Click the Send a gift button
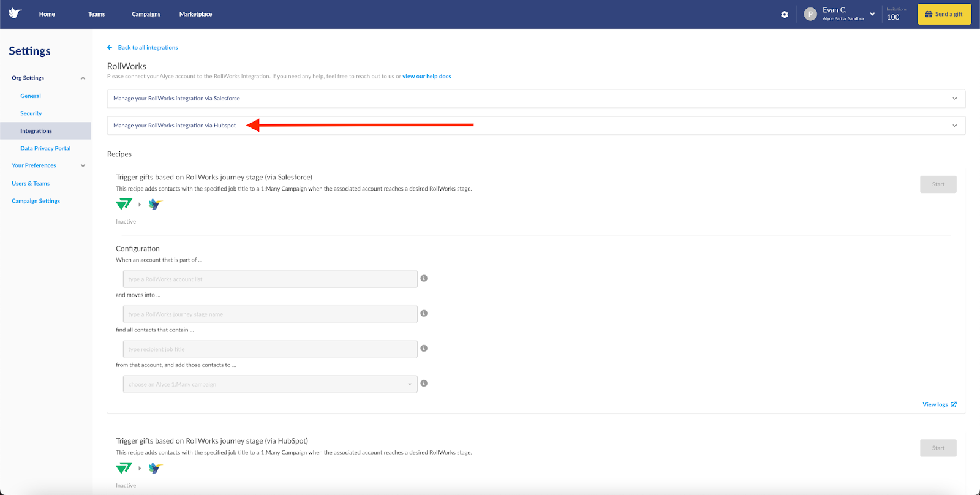The image size is (980, 495). coord(944,14)
